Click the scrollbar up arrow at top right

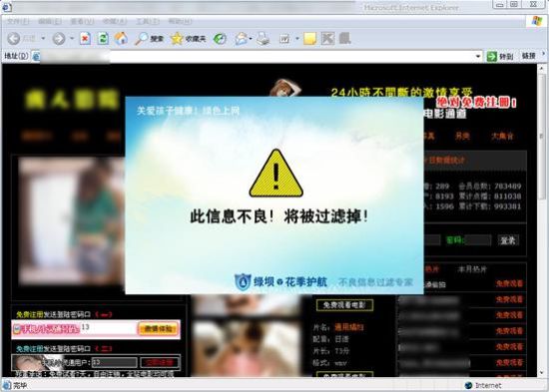[543, 68]
